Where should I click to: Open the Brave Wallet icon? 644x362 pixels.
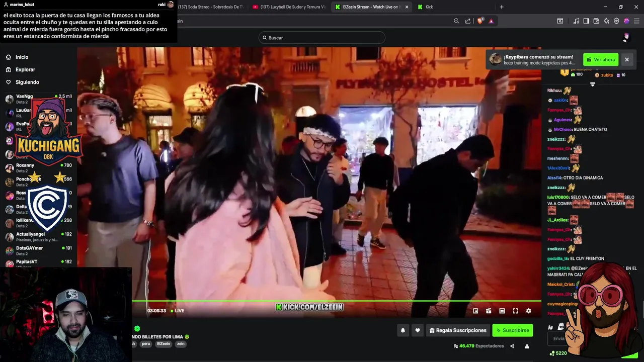(x=596, y=21)
